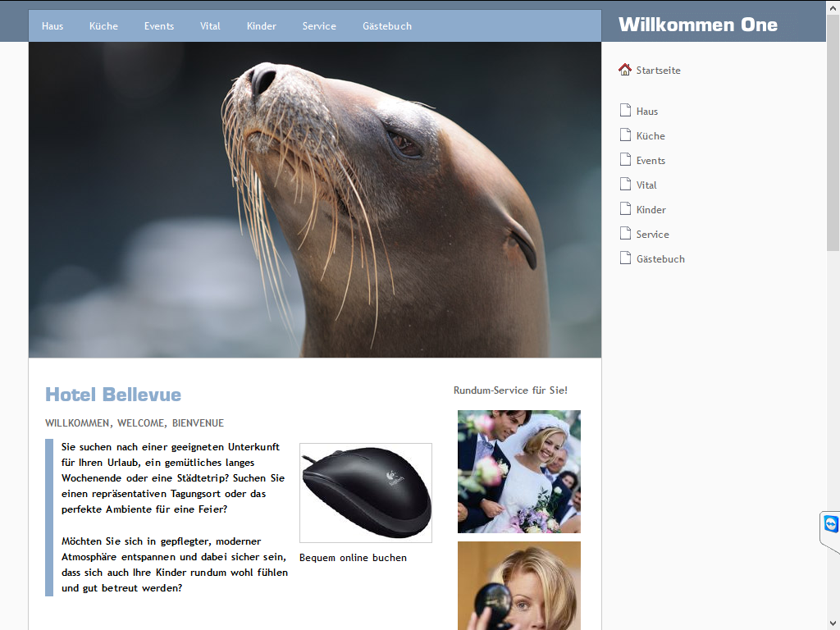Click the Hotel Bellevue heading
840x630 pixels.
[x=113, y=395]
